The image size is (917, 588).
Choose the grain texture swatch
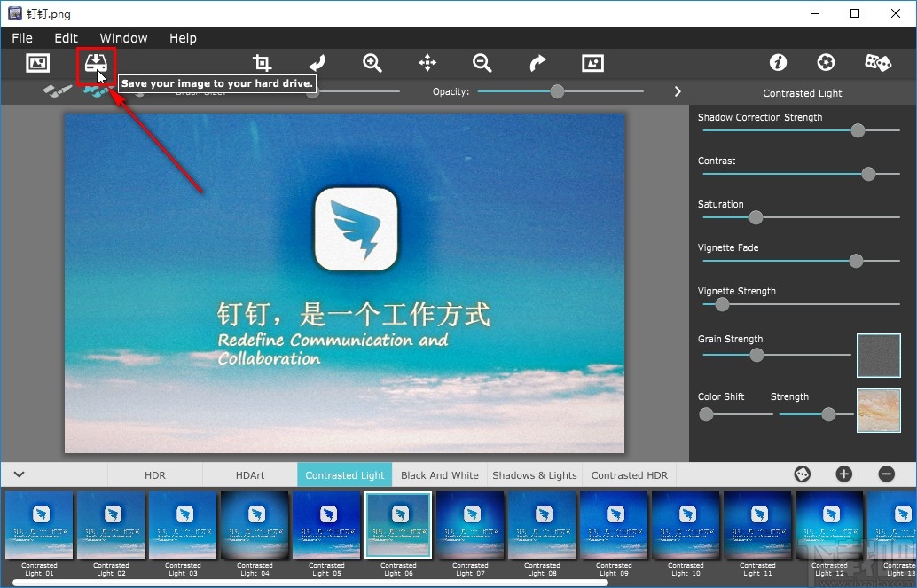878,355
